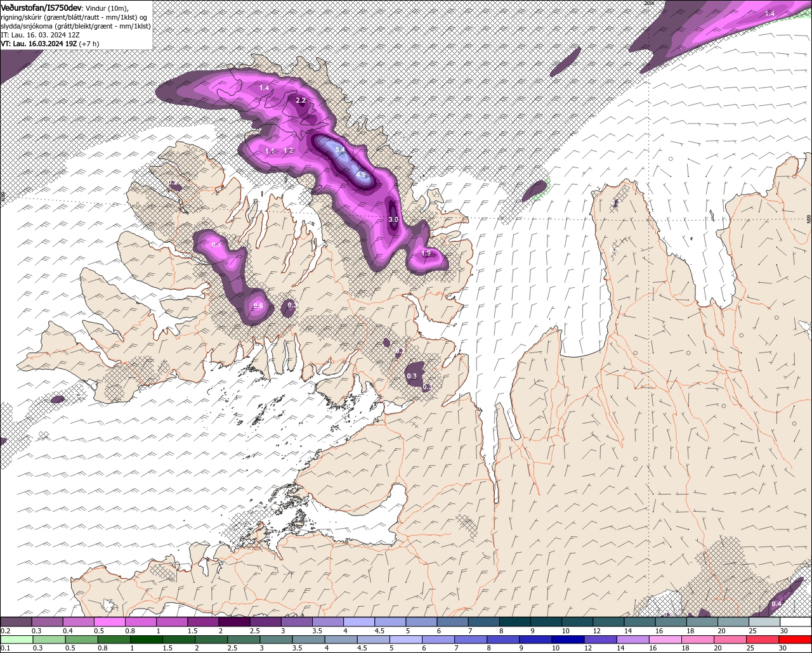Viewport: 812px width, 653px height.
Task: Pick the bright pink 0.5–0.8 swatch in purple legend
Action: (x=109, y=622)
